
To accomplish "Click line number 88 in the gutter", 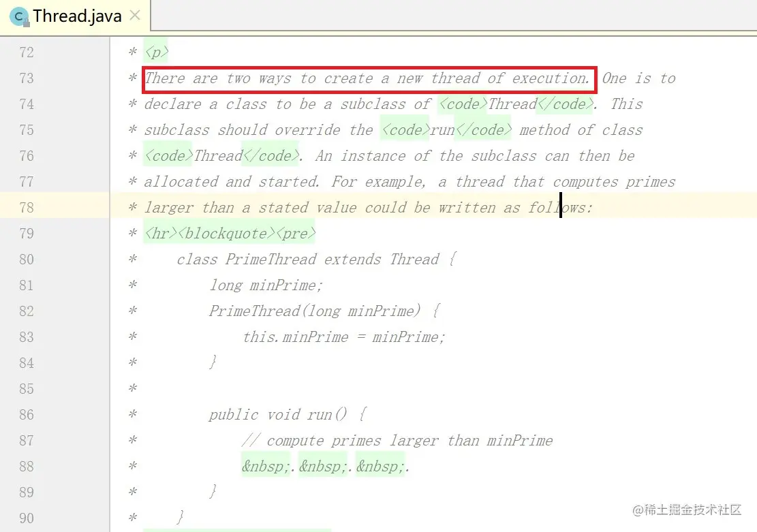I will (x=27, y=467).
